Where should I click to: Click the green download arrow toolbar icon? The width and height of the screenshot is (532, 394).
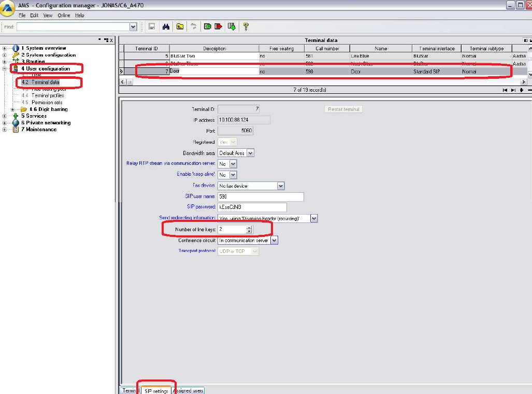click(x=232, y=26)
